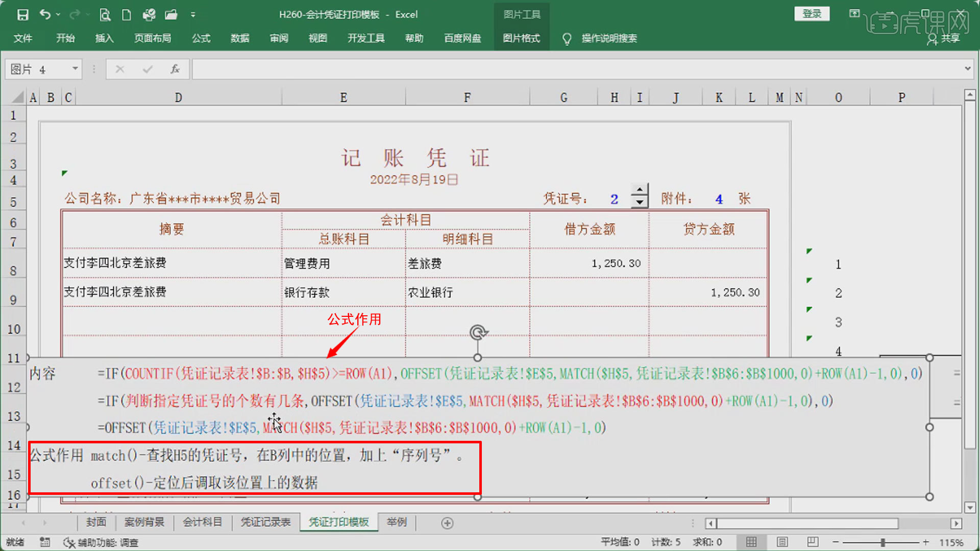This screenshot has width=980, height=551.
Task: Switch to Page Layout view in status bar
Action: pyautogui.click(x=782, y=542)
